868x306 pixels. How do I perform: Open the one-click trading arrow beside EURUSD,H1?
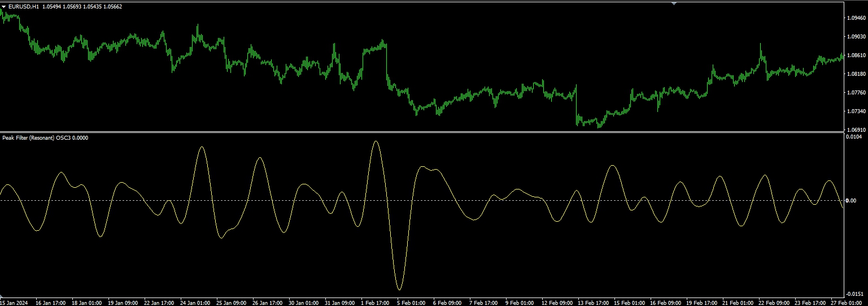(x=3, y=7)
